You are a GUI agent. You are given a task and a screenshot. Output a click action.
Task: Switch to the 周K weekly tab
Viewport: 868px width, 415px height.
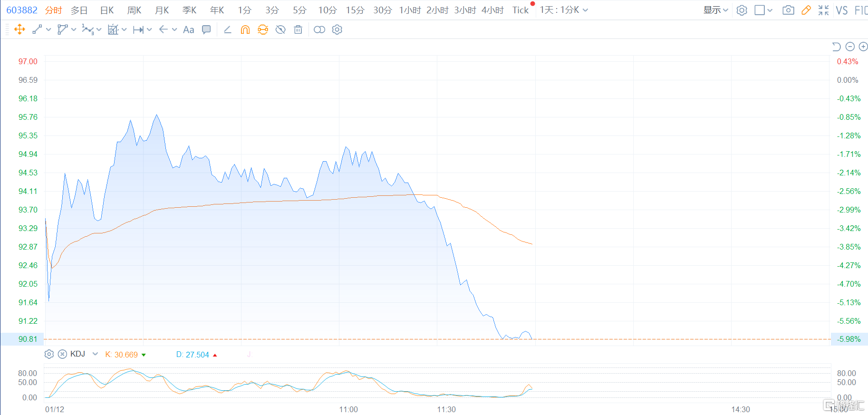pyautogui.click(x=135, y=10)
